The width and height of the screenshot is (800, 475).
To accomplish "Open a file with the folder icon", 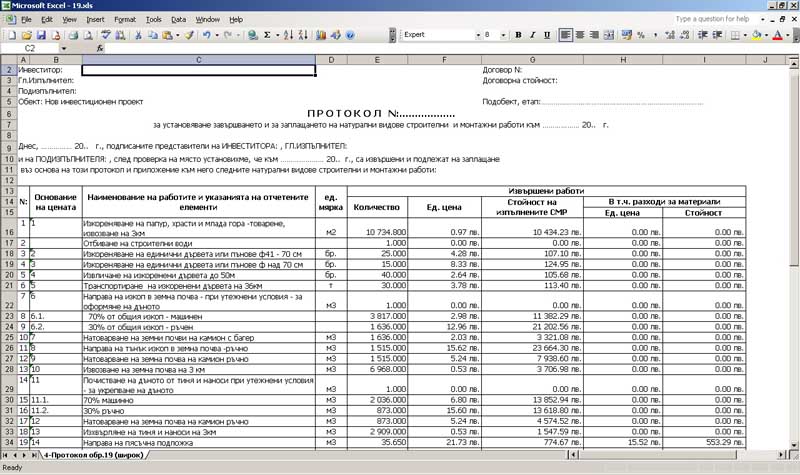I will pos(27,35).
